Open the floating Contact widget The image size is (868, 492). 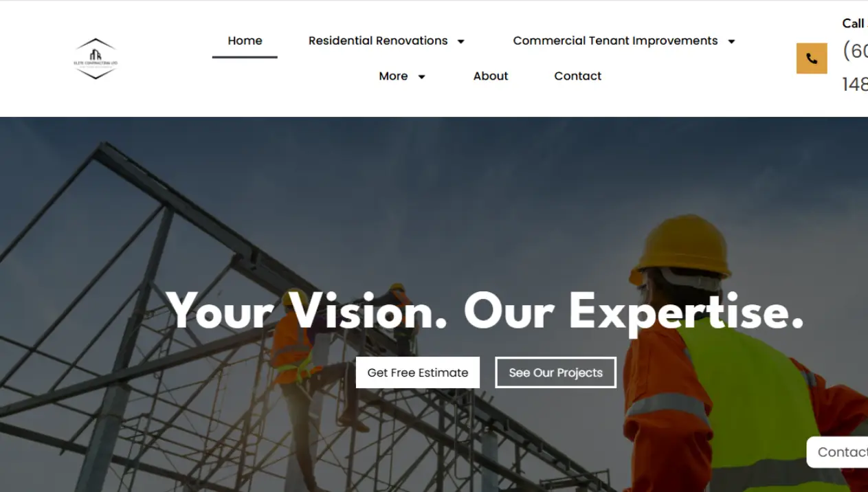click(837, 452)
